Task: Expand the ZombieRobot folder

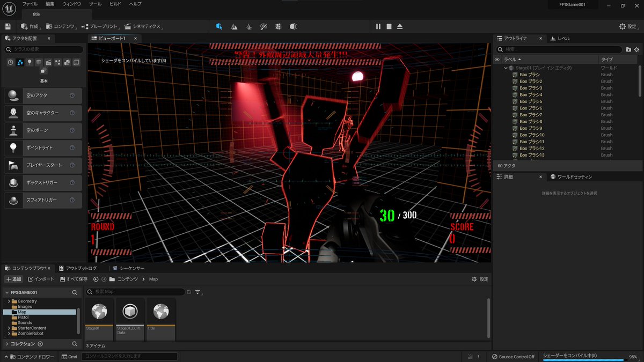Action: pyautogui.click(x=8, y=334)
